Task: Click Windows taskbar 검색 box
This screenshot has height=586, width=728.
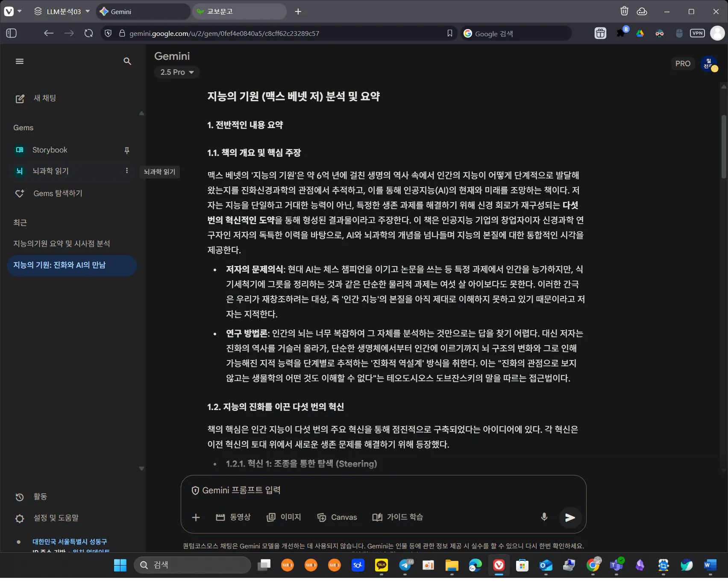Action: click(193, 565)
